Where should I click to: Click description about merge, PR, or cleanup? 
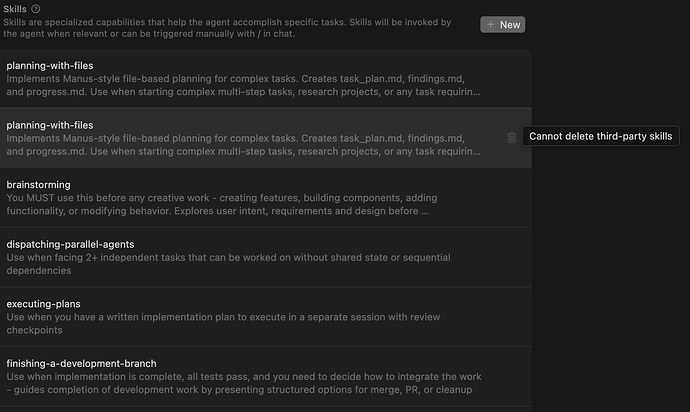[x=244, y=383]
